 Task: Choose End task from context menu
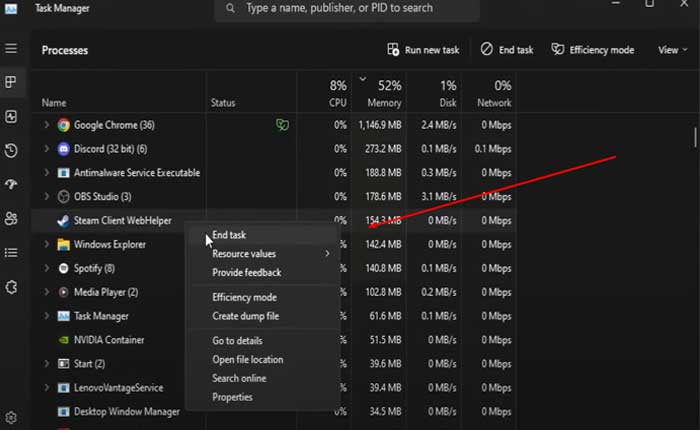[x=229, y=235]
